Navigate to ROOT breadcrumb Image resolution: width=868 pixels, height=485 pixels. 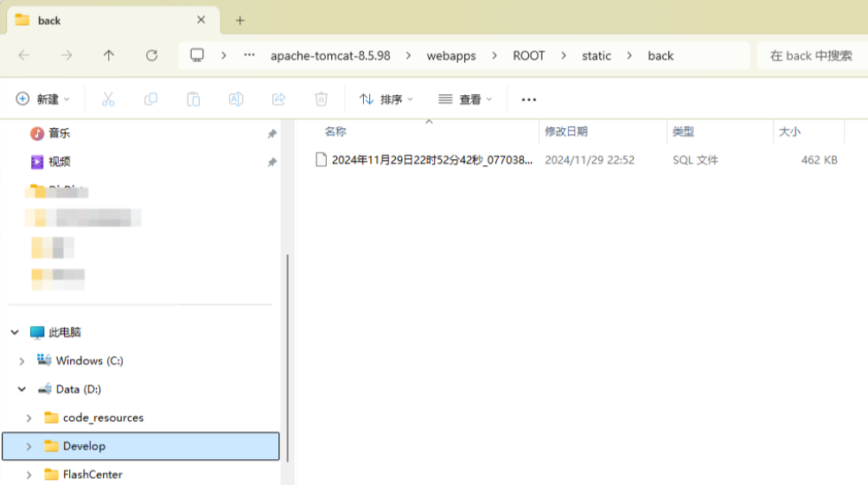click(x=528, y=56)
